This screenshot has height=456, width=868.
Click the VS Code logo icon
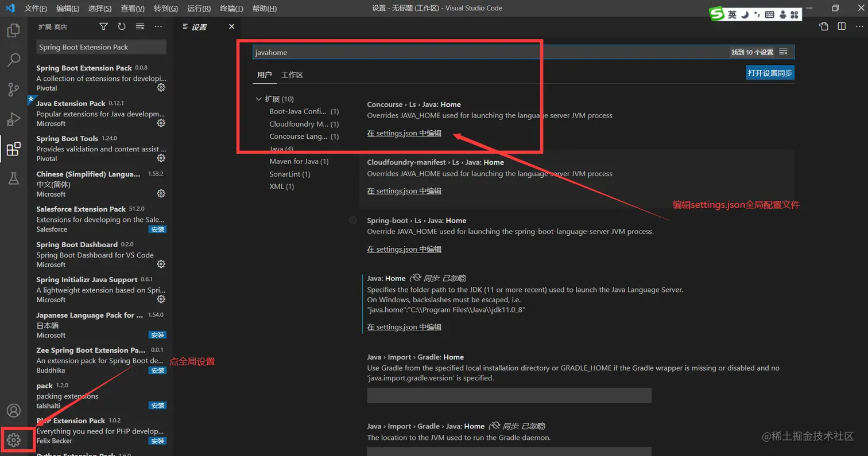[x=10, y=8]
